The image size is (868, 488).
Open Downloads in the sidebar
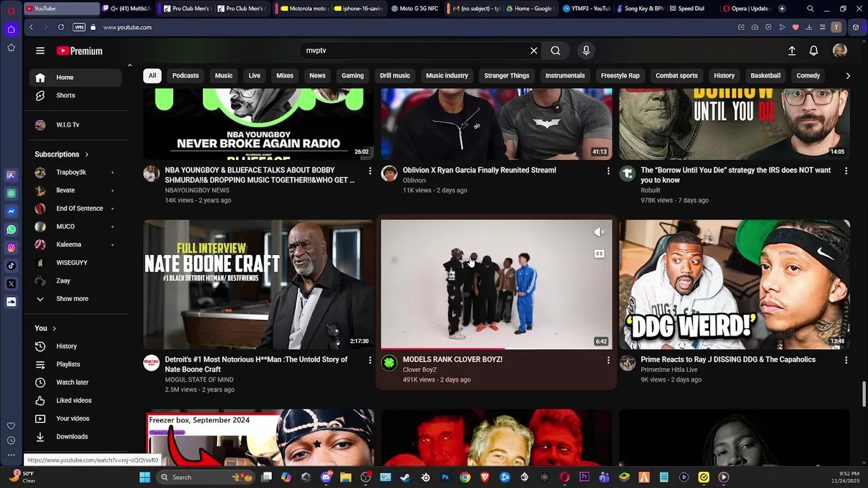[x=75, y=436]
